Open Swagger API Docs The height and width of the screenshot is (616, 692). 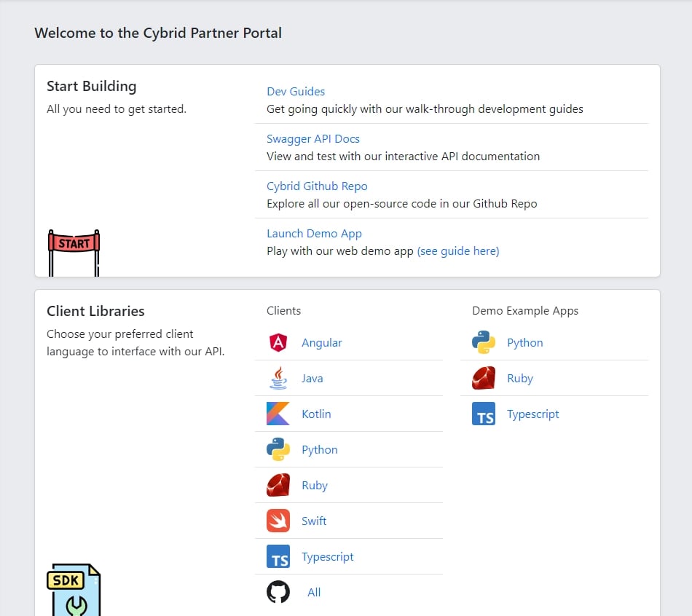313,139
